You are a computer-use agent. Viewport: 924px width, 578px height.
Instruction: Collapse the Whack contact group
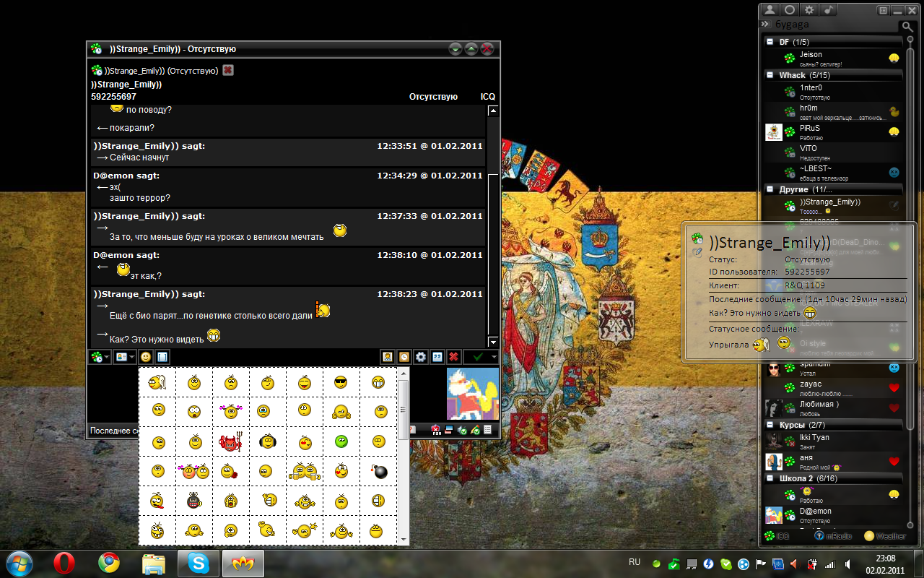point(770,75)
